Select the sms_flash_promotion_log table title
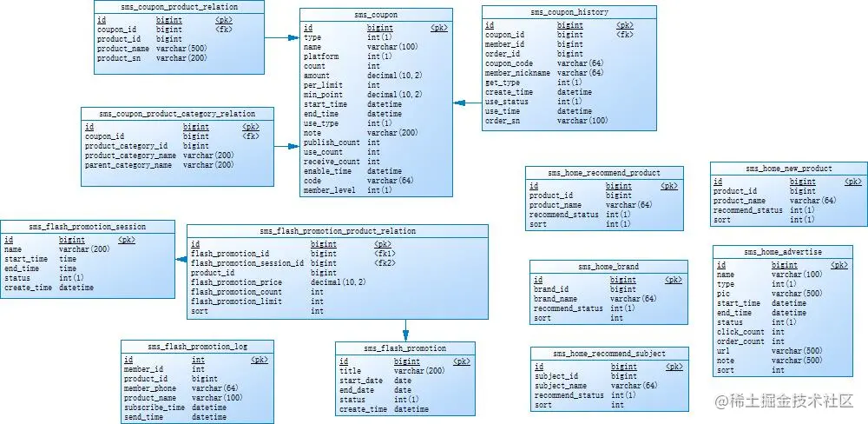Viewport: 868px width, 424px height. 198,347
